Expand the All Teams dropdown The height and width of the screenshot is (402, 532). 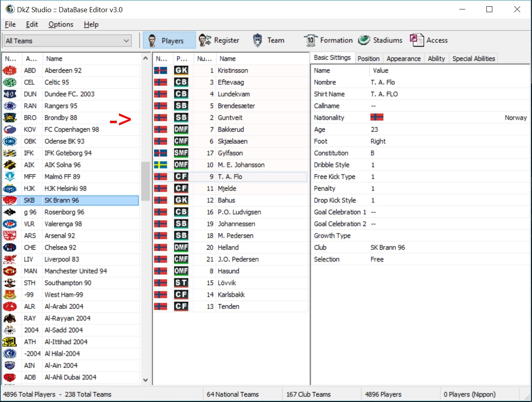(68, 41)
